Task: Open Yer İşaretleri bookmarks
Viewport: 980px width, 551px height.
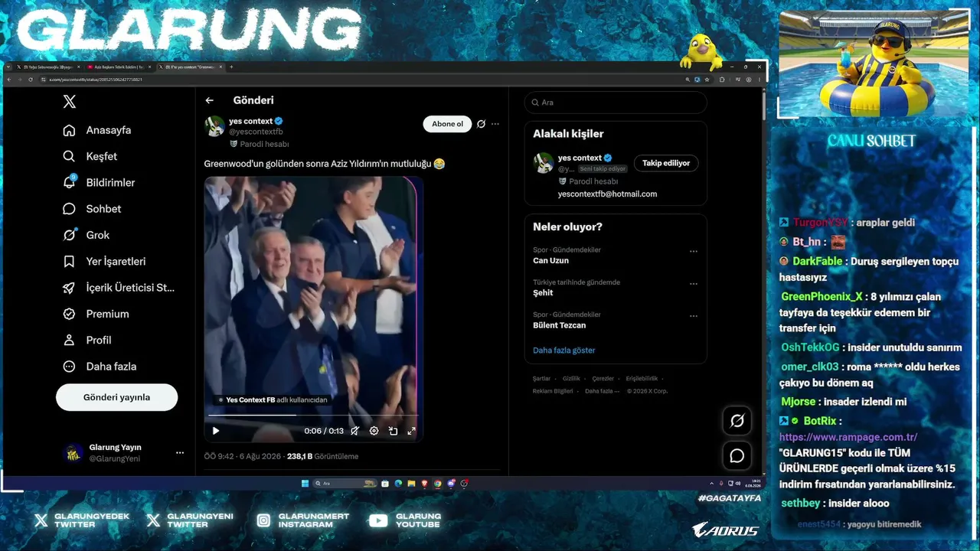Action: [x=104, y=261]
